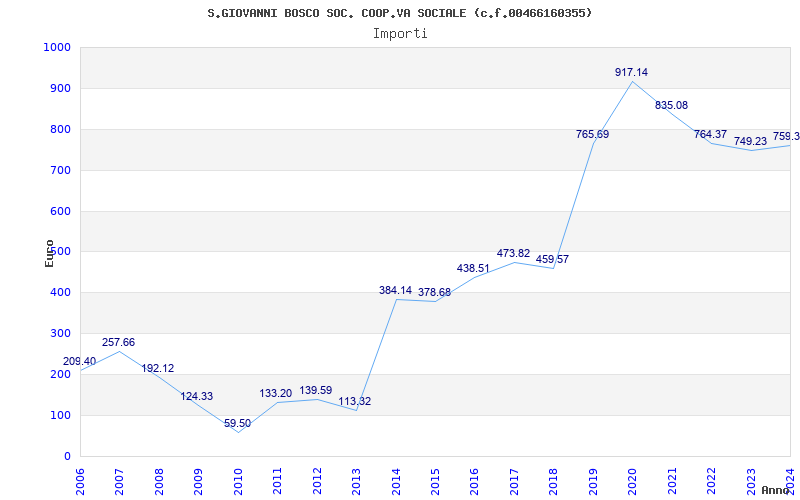Click the 2015 year label

pyautogui.click(x=435, y=481)
